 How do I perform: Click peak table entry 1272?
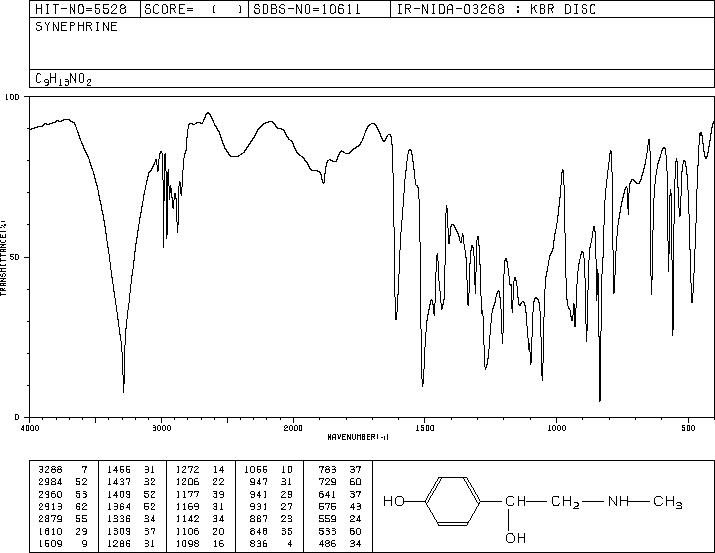pyautogui.click(x=187, y=469)
